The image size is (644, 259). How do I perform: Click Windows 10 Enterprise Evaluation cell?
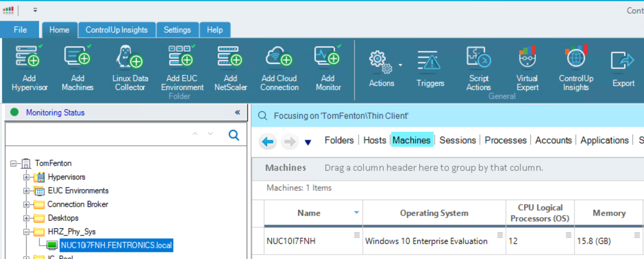click(x=434, y=241)
